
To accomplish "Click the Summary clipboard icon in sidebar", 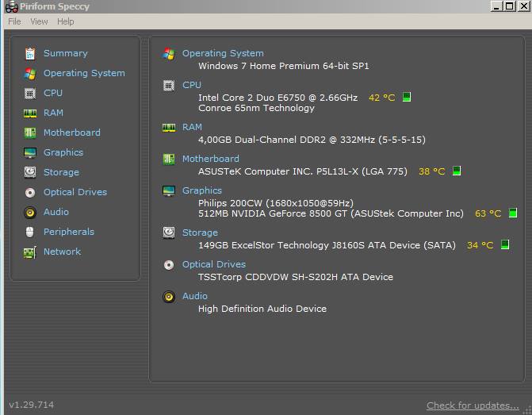I will click(x=30, y=54).
